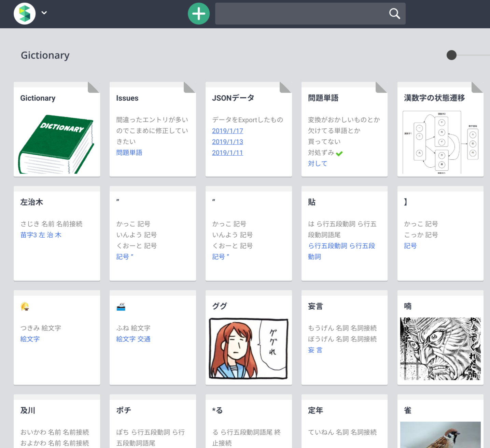Click the magnifying glass search icon
The image size is (490, 448).
394,14
